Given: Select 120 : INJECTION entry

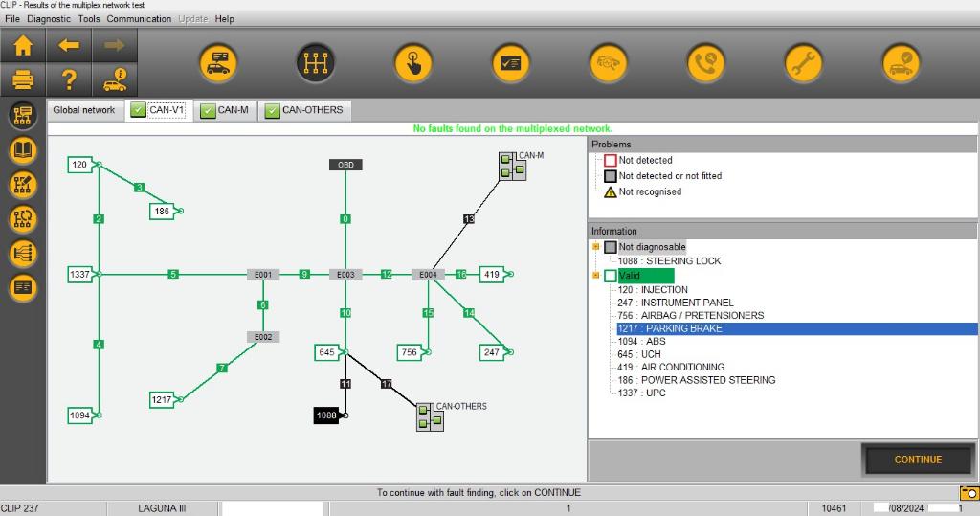Looking at the screenshot, I should pos(653,289).
